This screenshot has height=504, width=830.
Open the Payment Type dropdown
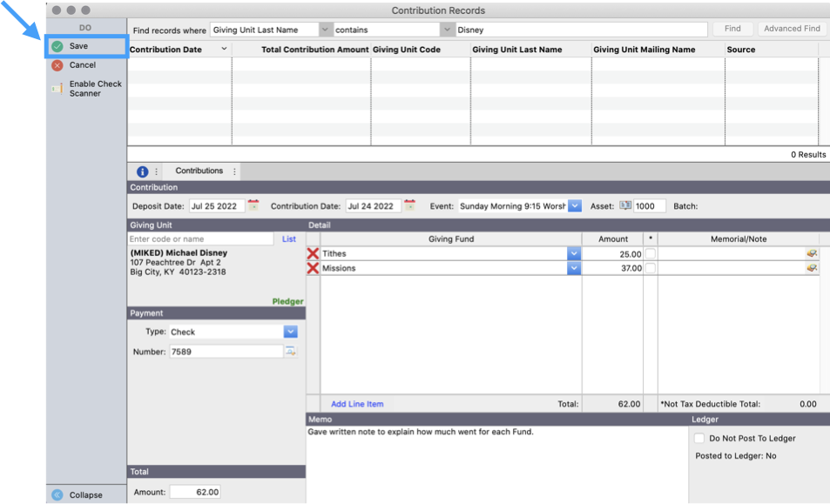[290, 331]
